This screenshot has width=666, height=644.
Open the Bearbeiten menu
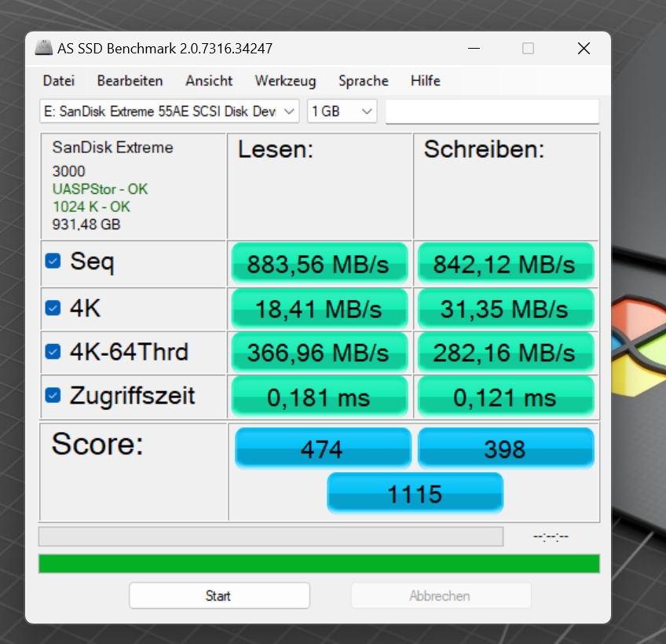point(130,81)
